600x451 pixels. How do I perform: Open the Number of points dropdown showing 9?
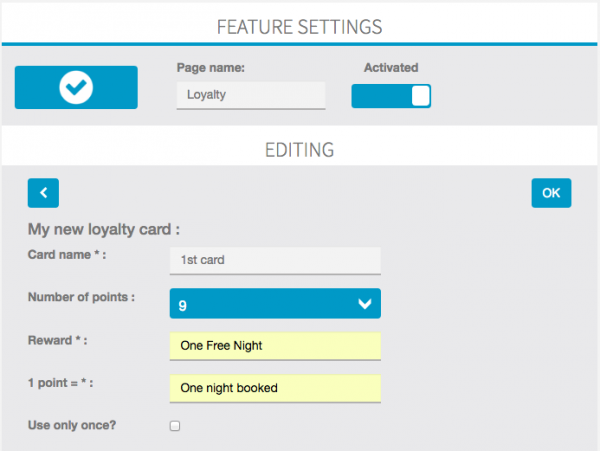(275, 304)
